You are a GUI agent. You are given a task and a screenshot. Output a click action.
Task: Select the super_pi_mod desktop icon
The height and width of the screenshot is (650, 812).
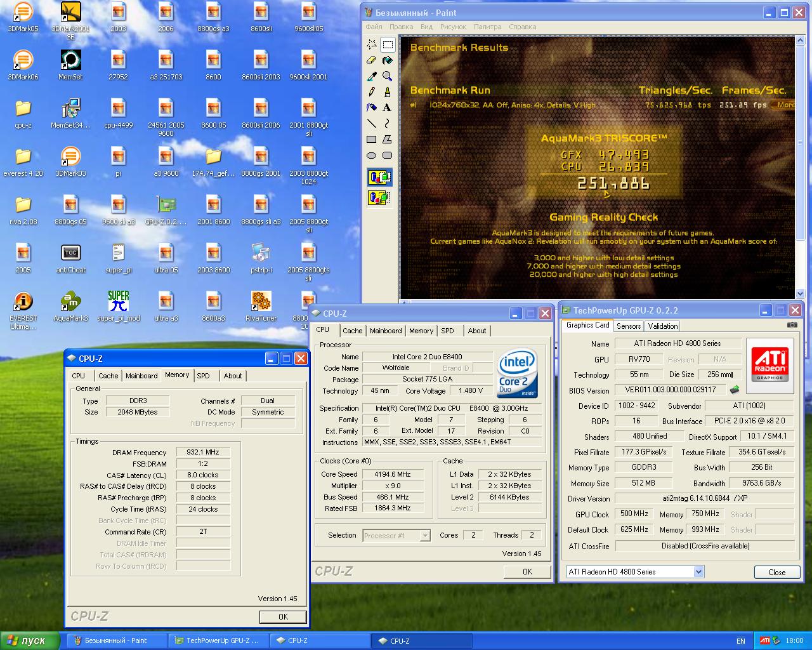(x=119, y=307)
